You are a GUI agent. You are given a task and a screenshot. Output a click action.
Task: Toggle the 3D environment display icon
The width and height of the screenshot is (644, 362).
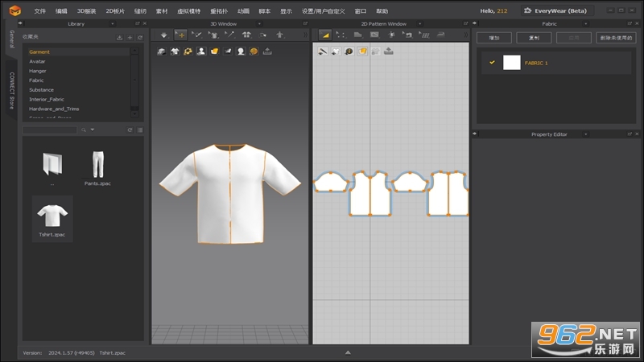pos(228,51)
